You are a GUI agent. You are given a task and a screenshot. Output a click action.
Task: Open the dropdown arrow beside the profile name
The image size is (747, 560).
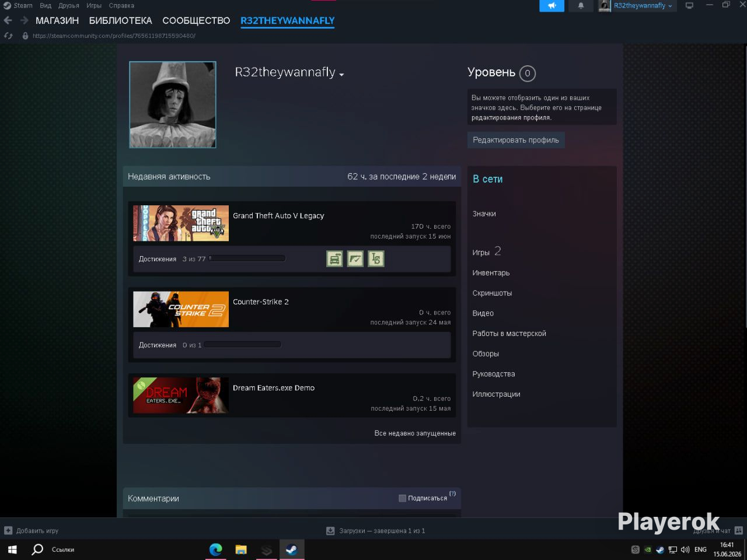coord(341,75)
